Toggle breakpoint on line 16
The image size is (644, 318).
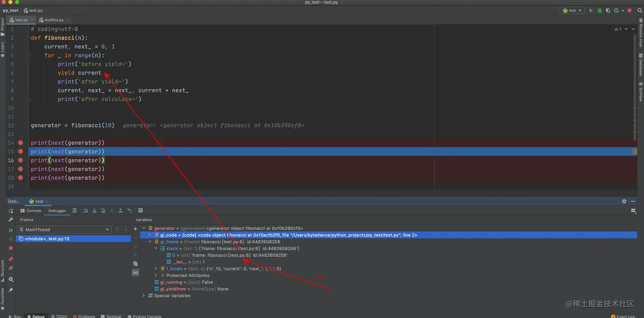pyautogui.click(x=20, y=160)
